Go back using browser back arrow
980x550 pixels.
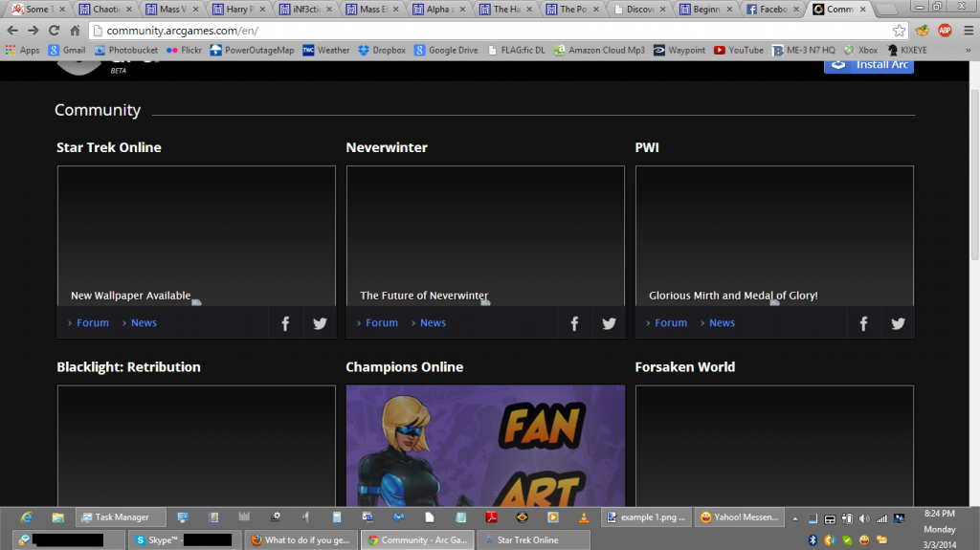[12, 30]
